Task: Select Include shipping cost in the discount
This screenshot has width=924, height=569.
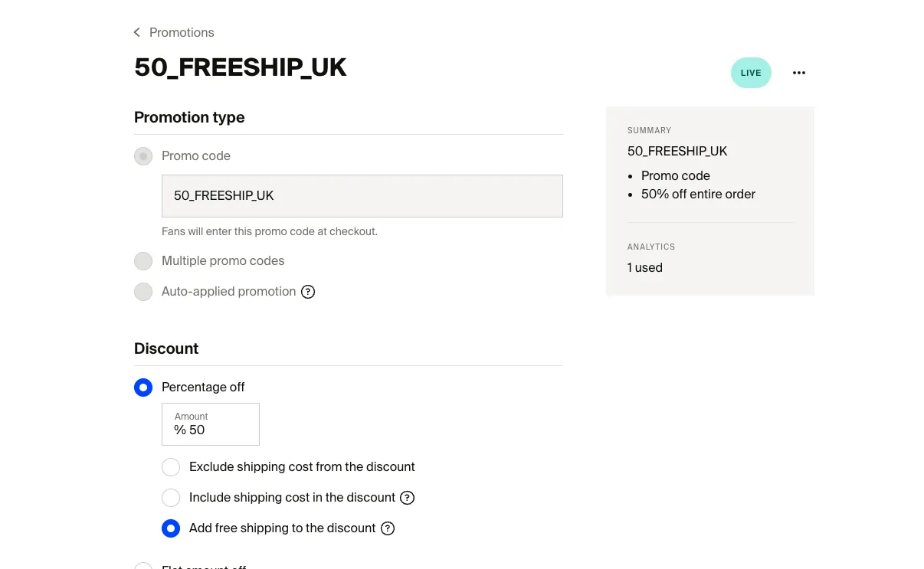Action: point(171,498)
